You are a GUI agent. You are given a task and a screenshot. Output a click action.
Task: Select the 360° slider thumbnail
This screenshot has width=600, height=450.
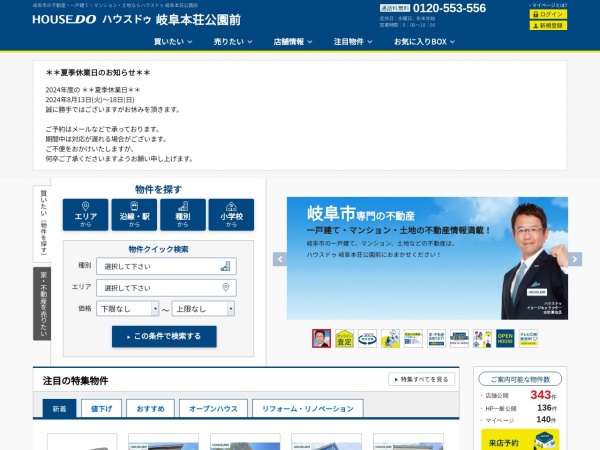click(x=367, y=338)
